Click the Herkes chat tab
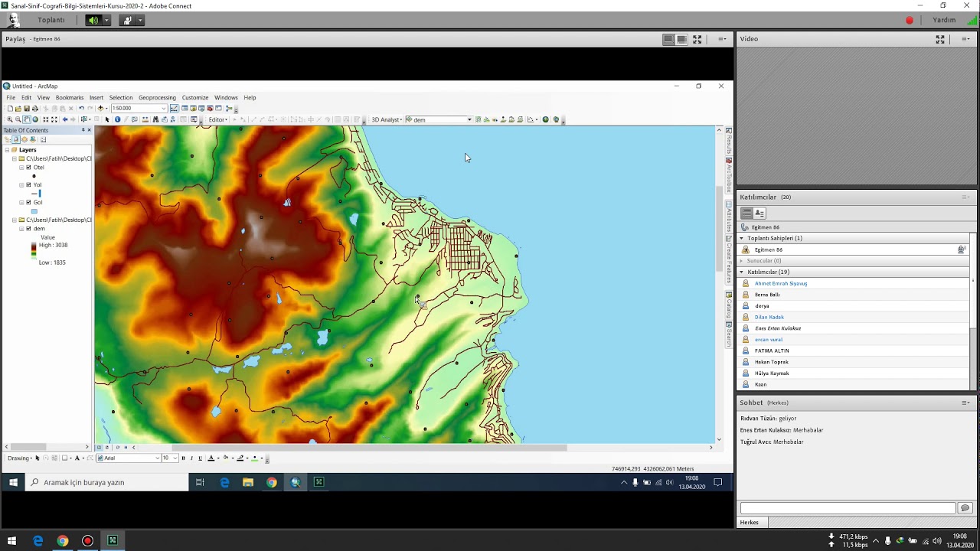 point(750,522)
